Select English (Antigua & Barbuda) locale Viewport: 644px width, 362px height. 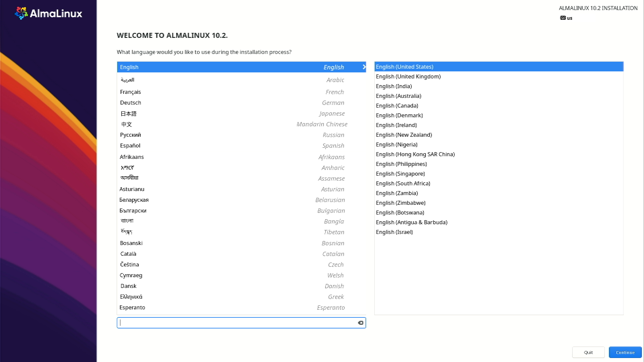coord(499,222)
